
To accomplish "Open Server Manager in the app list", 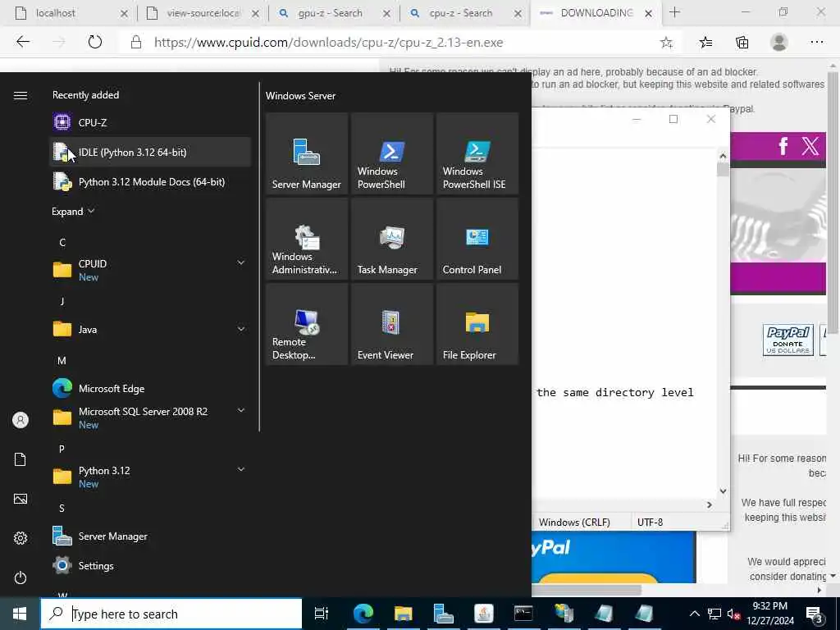I will pyautogui.click(x=150, y=536).
